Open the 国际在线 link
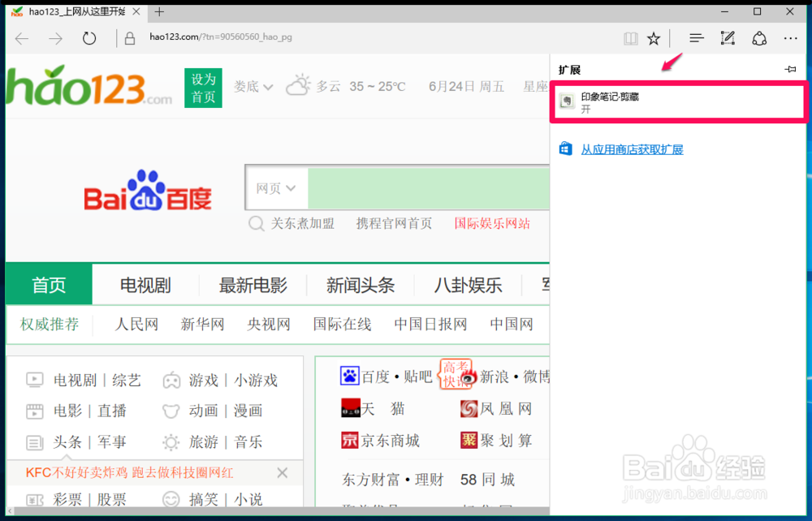Screen dimensions: 812x521 pyautogui.click(x=342, y=325)
